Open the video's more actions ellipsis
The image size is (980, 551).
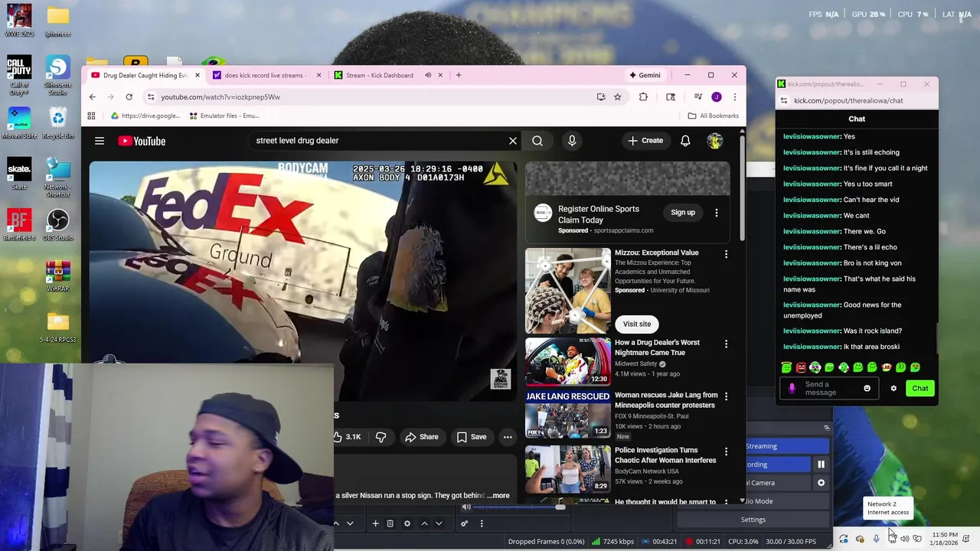click(508, 437)
